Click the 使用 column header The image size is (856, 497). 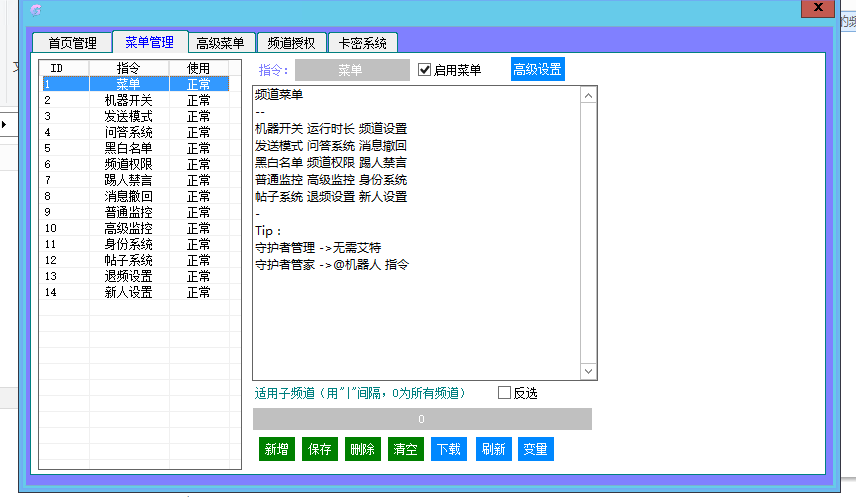click(199, 68)
